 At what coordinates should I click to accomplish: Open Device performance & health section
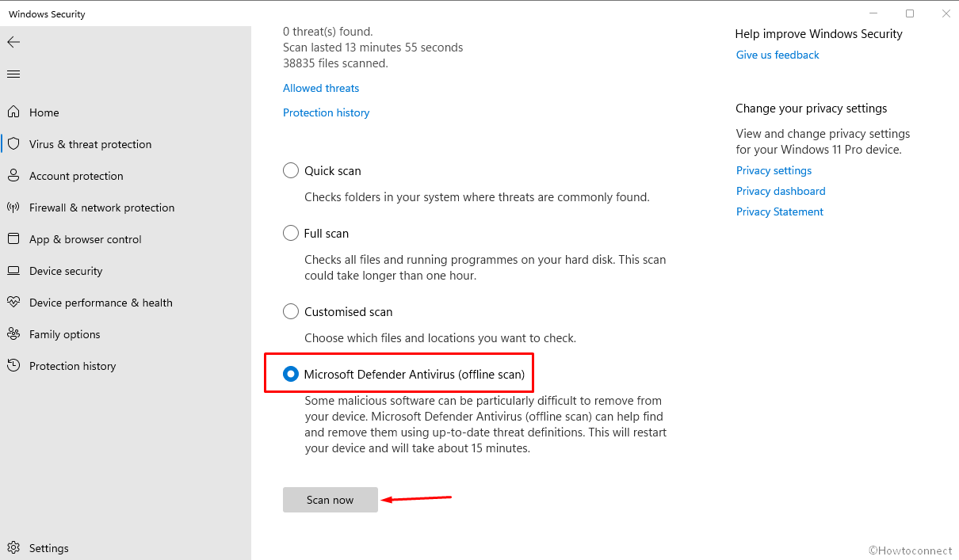101,303
